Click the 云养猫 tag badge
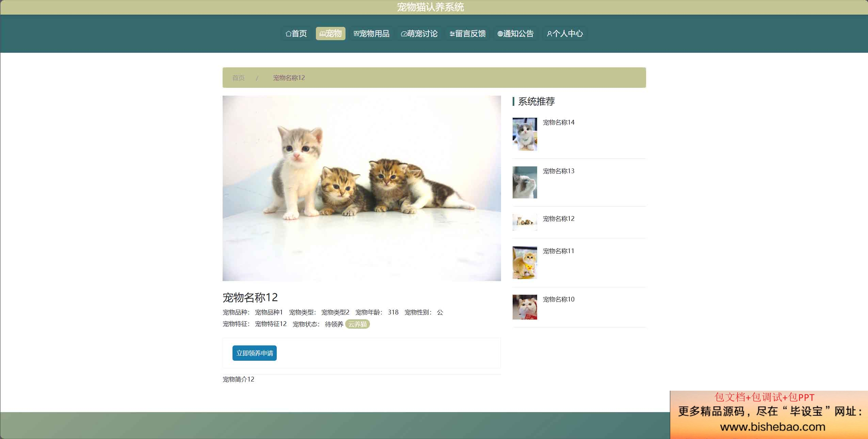868x439 pixels. [357, 324]
